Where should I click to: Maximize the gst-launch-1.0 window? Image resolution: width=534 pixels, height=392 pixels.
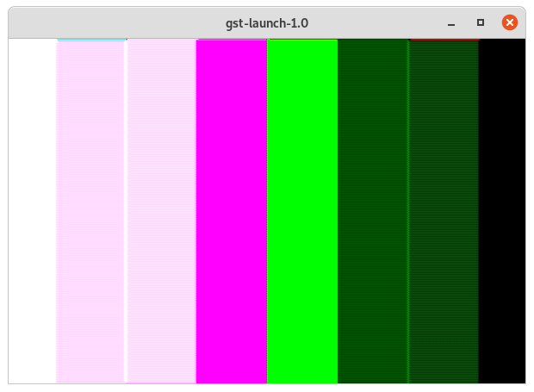(x=481, y=23)
